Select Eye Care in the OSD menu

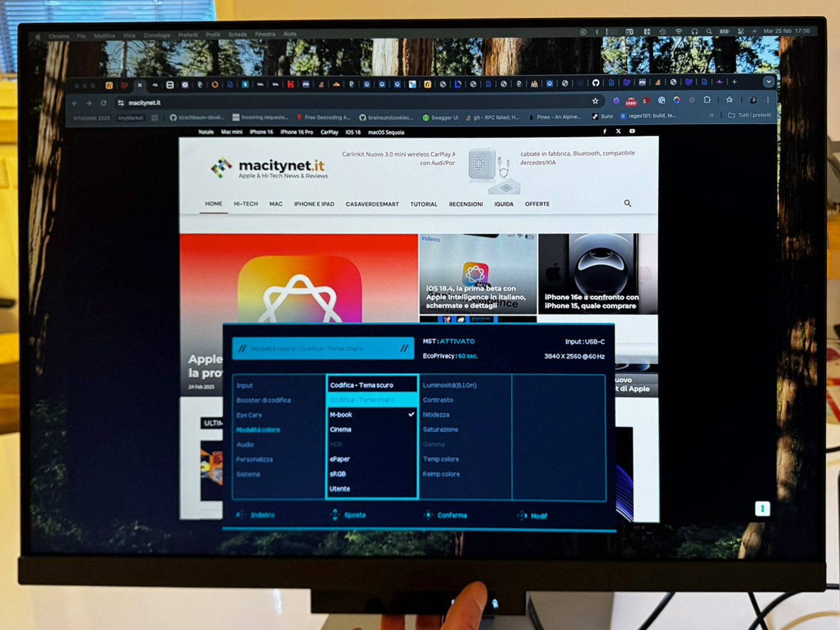249,415
